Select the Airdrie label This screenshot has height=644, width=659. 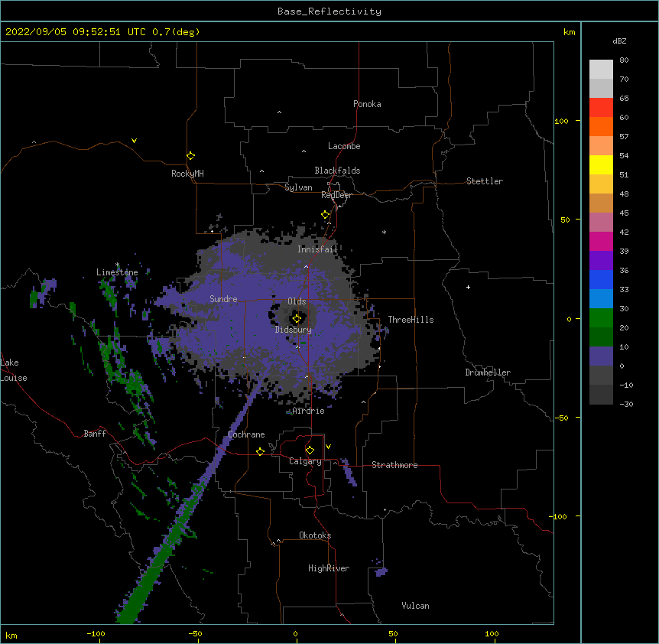click(x=309, y=411)
